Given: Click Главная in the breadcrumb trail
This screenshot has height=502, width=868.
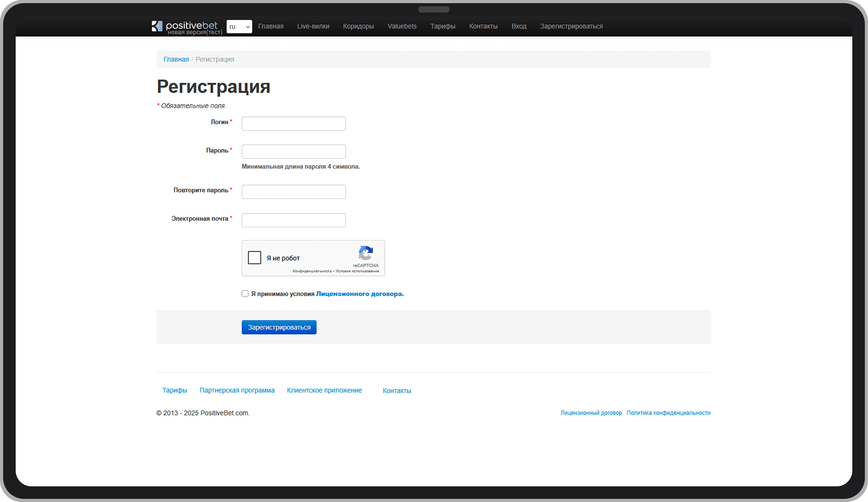Looking at the screenshot, I should (x=176, y=59).
